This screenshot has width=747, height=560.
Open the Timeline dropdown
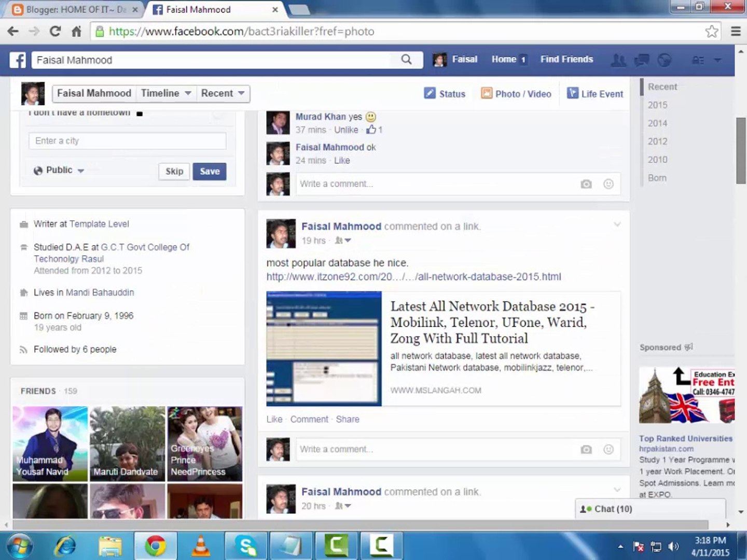(166, 93)
